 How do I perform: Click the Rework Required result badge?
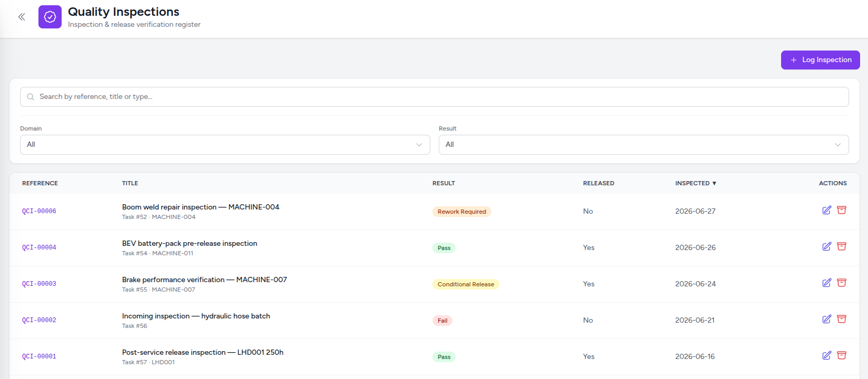[462, 212]
